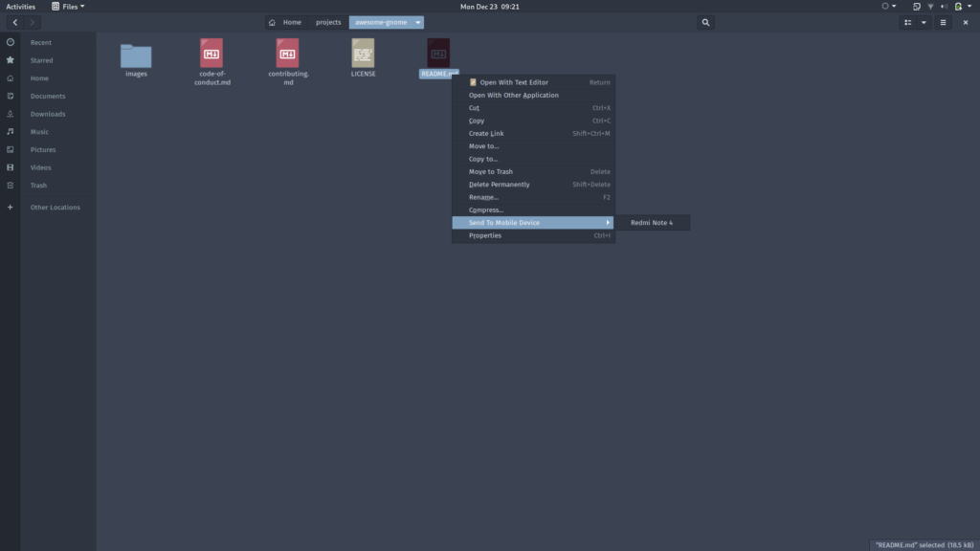Viewport: 980px width, 551px height.
Task: Open the hamburger menu in the header bar
Action: [x=944, y=22]
